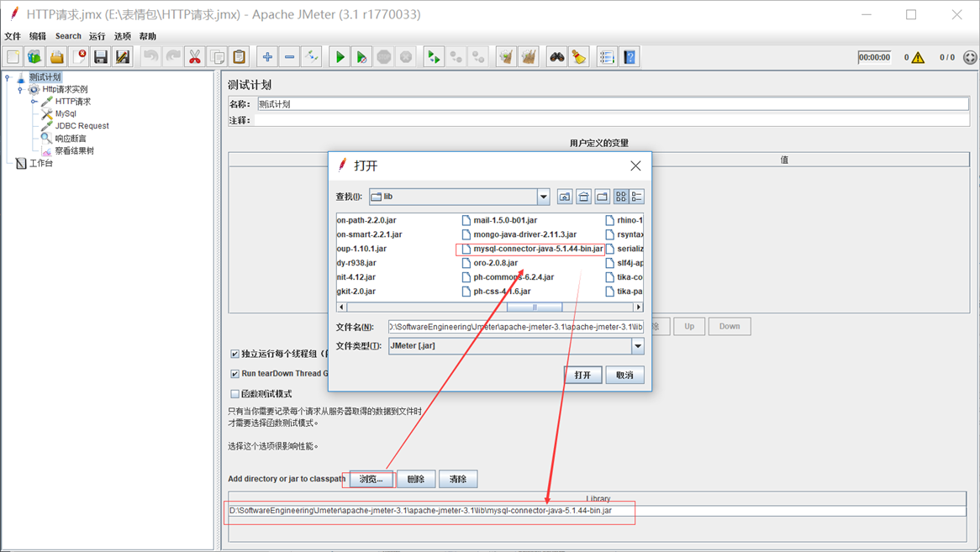Viewport: 980px width, 552px height.
Task: Click the Save As pencil-disk icon
Action: click(123, 57)
